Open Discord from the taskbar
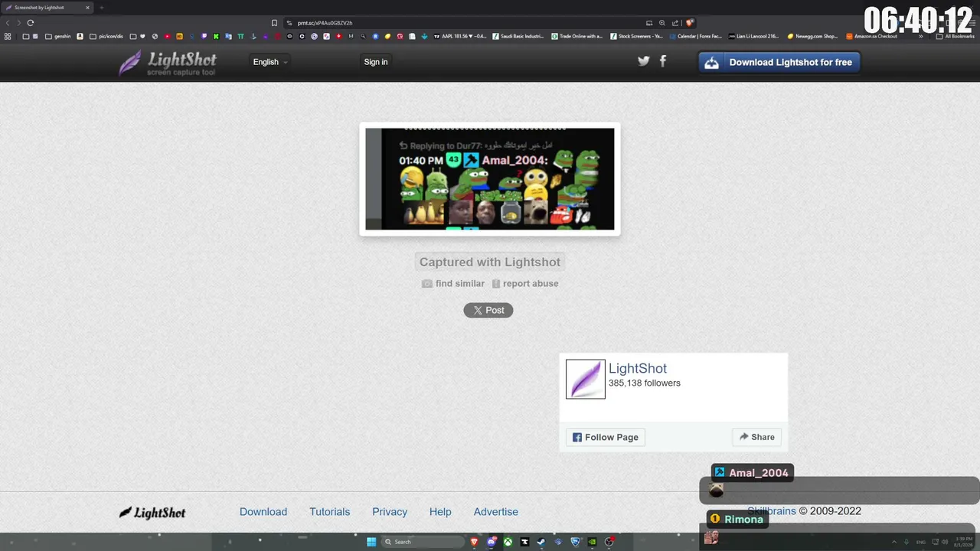 point(492,542)
